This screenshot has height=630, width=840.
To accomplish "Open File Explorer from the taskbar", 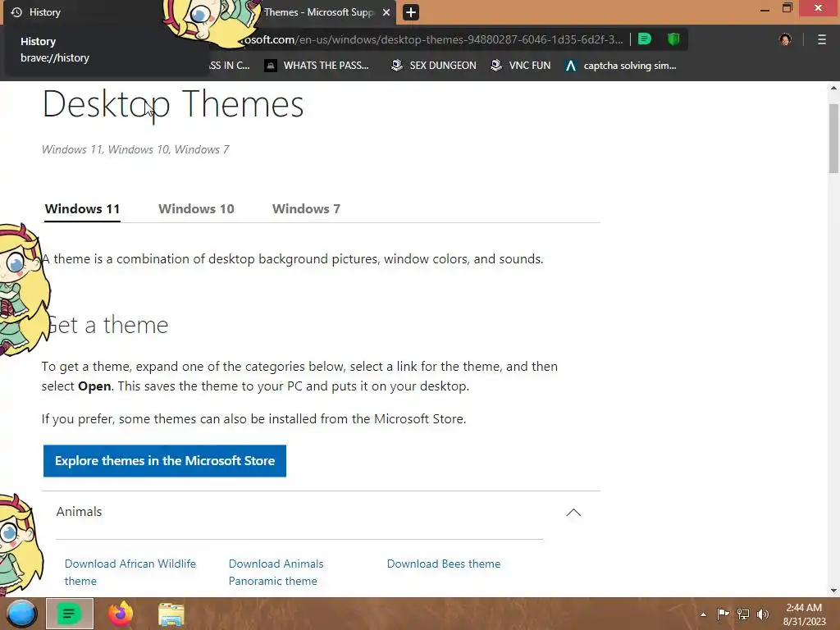I will click(171, 614).
